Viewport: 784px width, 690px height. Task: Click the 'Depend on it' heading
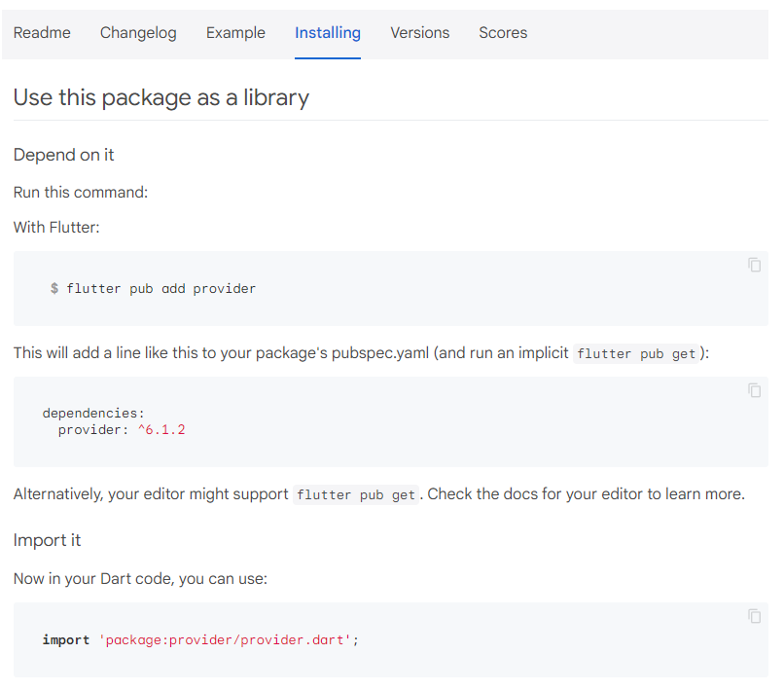(x=64, y=155)
